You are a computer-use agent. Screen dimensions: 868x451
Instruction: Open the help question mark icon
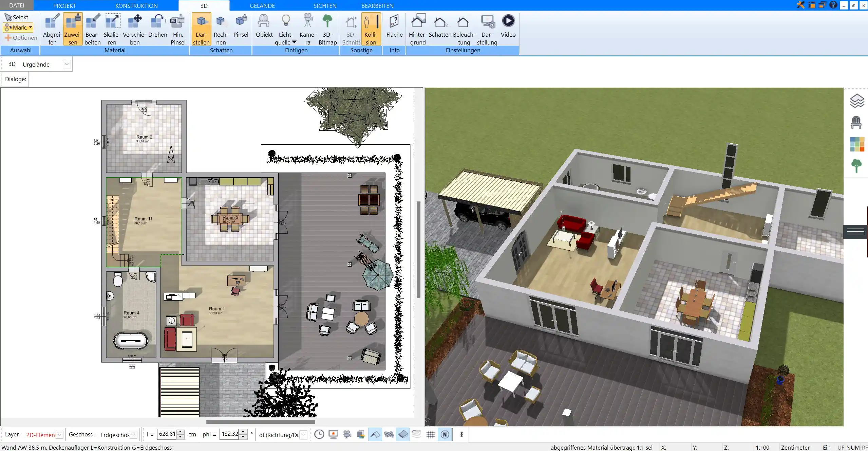click(833, 5)
